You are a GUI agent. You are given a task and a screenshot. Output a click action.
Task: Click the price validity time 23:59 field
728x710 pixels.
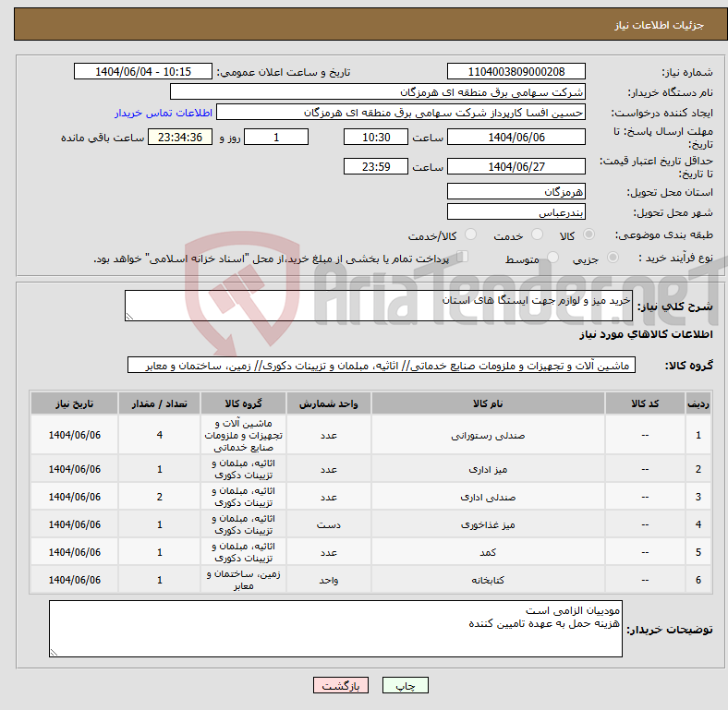click(376, 166)
